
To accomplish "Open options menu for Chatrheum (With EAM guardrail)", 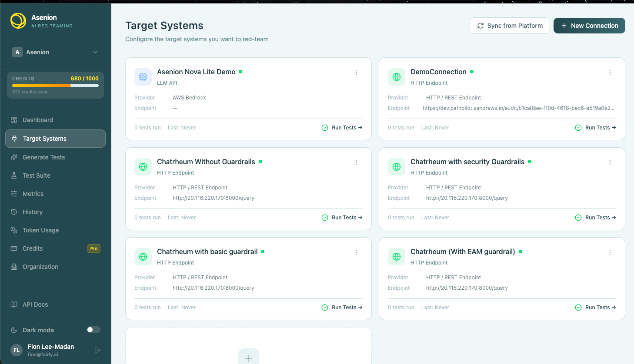I will coord(610,252).
